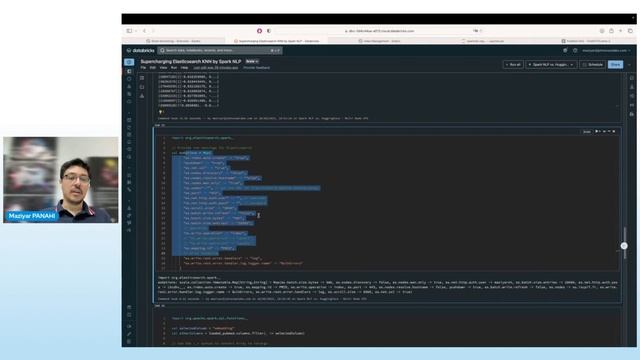The height and width of the screenshot is (360, 640).
Task: Toggle Safari's sidebar button
Action: click(129, 31)
